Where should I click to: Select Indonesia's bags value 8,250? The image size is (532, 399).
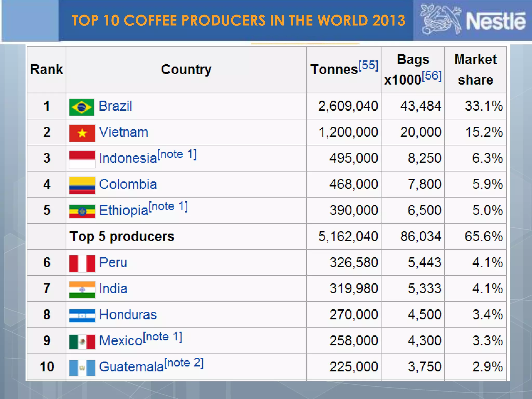pyautogui.click(x=425, y=158)
